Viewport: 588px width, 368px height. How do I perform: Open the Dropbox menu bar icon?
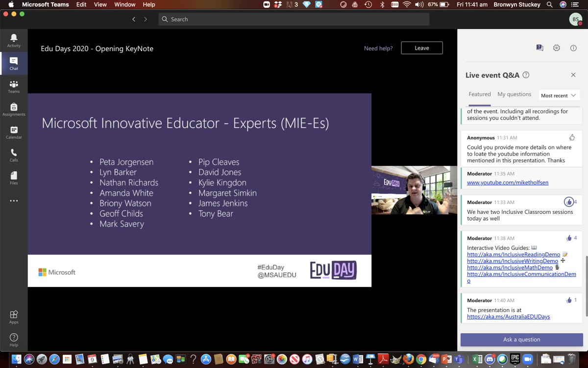click(278, 4)
